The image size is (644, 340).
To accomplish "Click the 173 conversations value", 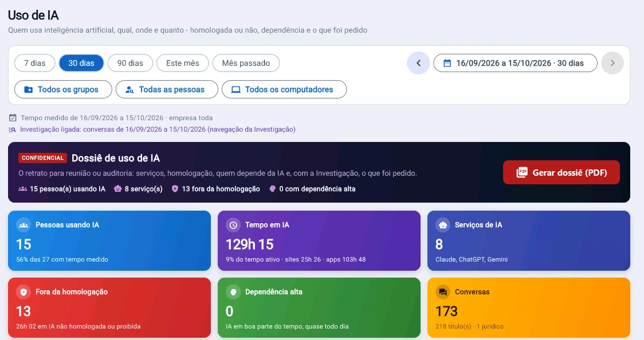I will (x=446, y=312).
